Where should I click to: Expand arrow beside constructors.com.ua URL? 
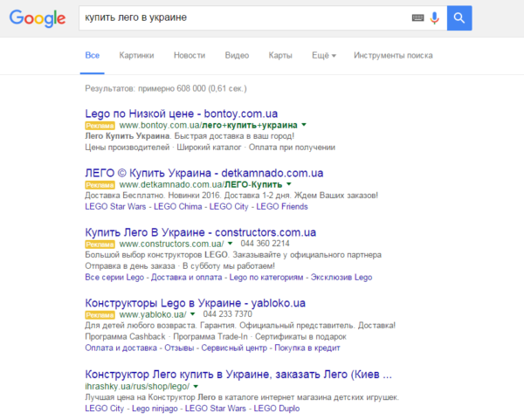tap(230, 244)
